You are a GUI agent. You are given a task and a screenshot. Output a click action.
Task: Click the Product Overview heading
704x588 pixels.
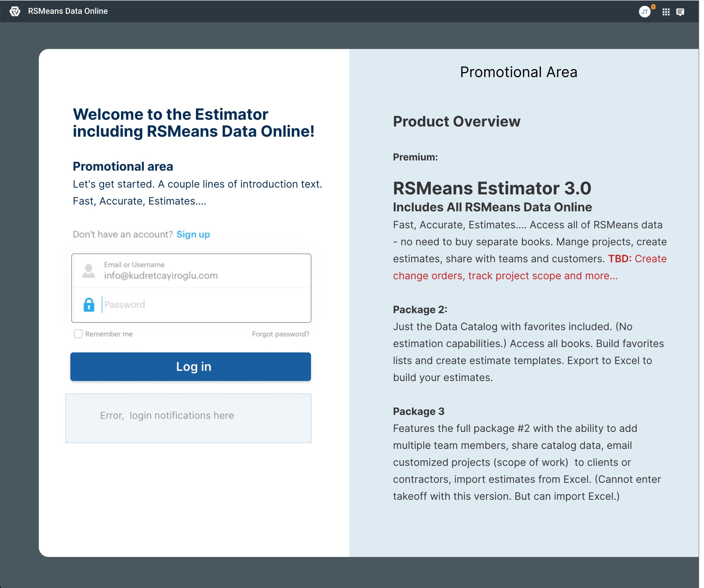[x=456, y=121]
